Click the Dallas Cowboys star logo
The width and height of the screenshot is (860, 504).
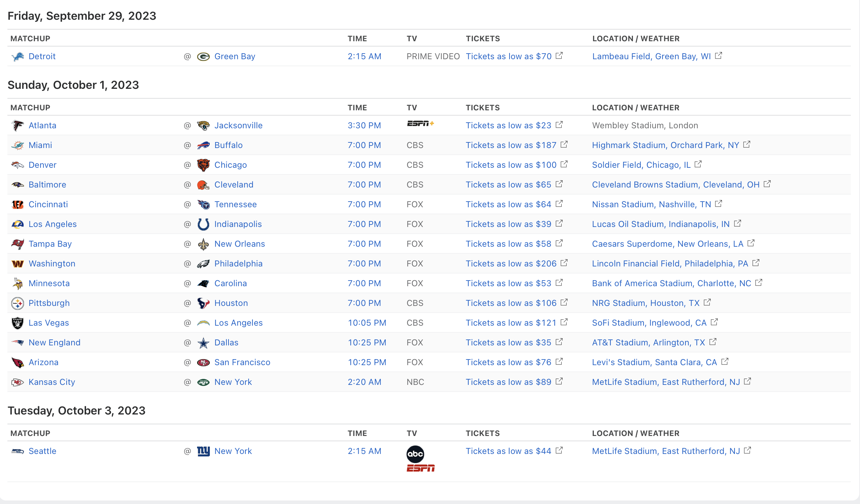coord(203,343)
